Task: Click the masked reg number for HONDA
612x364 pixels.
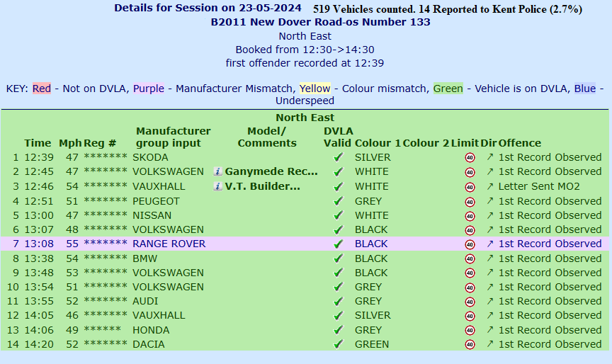Action: pos(102,329)
